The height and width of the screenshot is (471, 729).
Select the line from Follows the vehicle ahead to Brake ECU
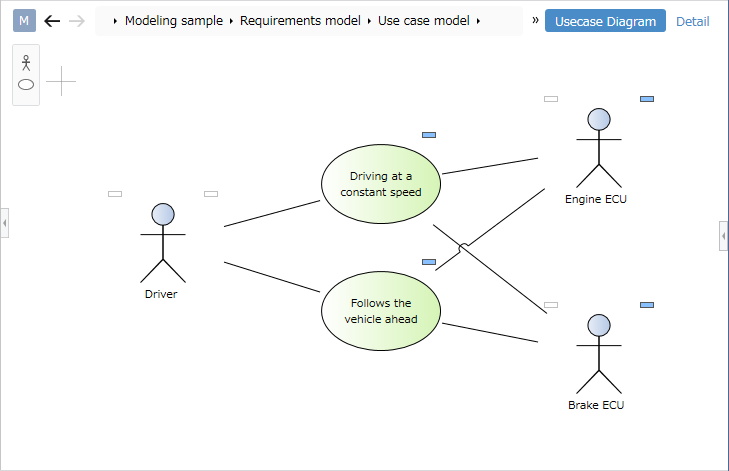click(490, 332)
